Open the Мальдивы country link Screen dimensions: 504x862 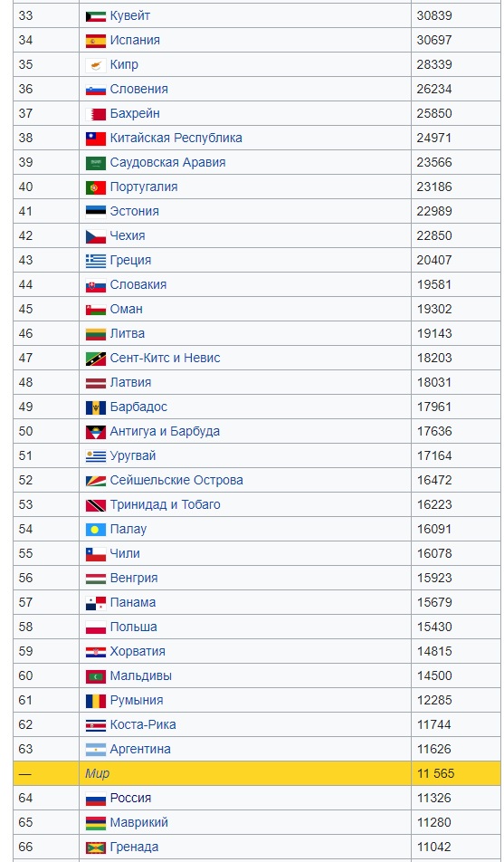(x=140, y=675)
